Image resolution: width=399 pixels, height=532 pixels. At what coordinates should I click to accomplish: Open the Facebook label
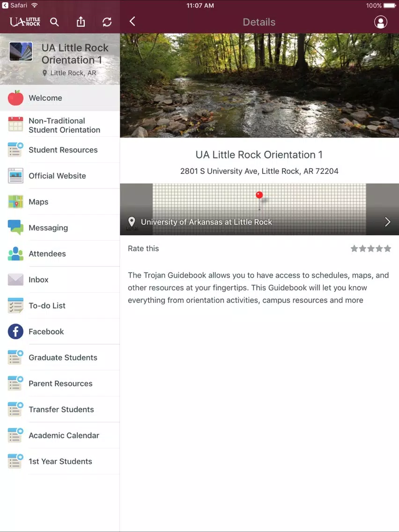[x=46, y=332]
